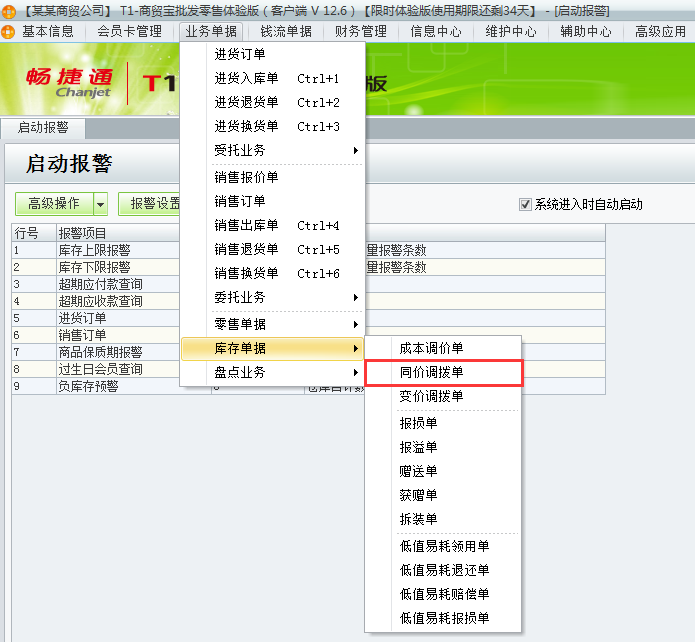The height and width of the screenshot is (642, 695).
Task: Choose 低值易耗报损单 from submenu
Action: point(443,618)
